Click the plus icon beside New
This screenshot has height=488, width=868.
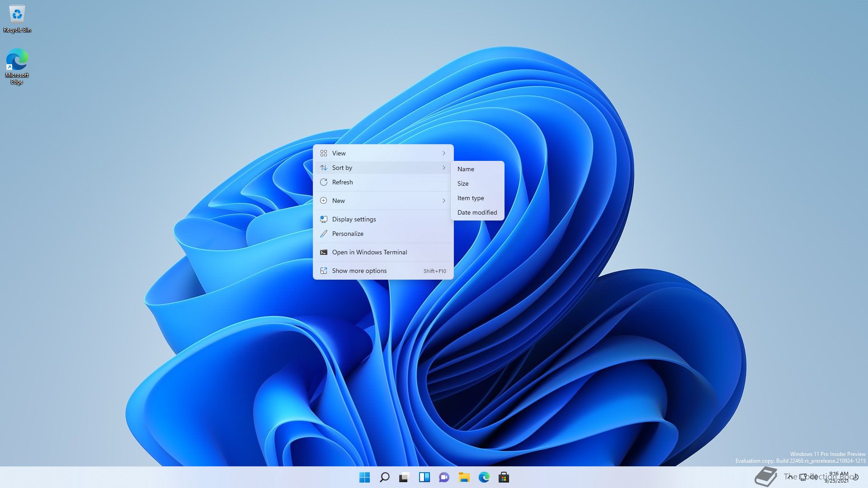click(324, 201)
